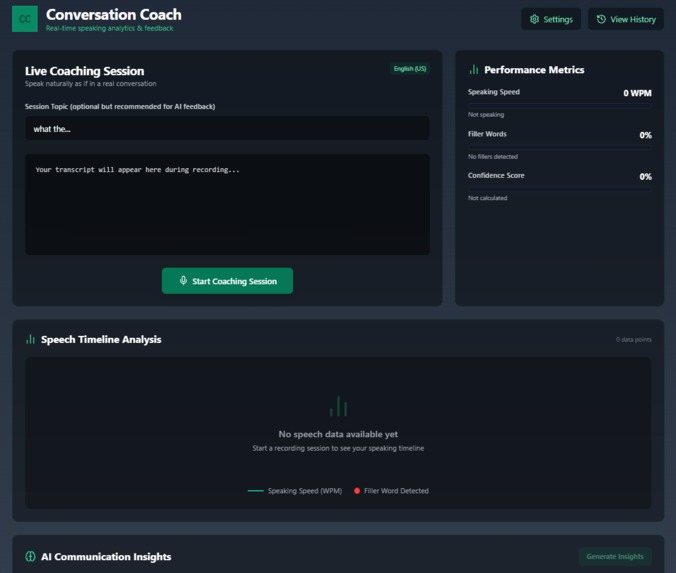Click the microphone icon on Start button
676x573 pixels.
(x=183, y=281)
